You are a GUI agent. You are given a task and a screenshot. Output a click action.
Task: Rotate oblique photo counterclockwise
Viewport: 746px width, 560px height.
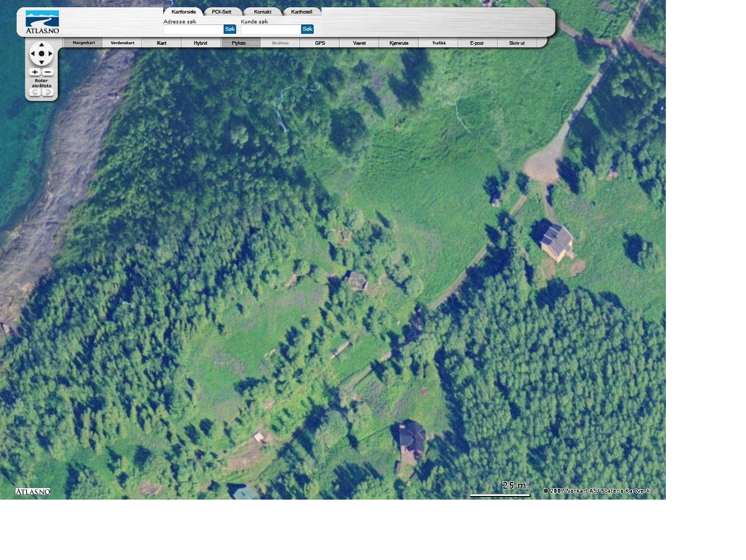click(35, 93)
